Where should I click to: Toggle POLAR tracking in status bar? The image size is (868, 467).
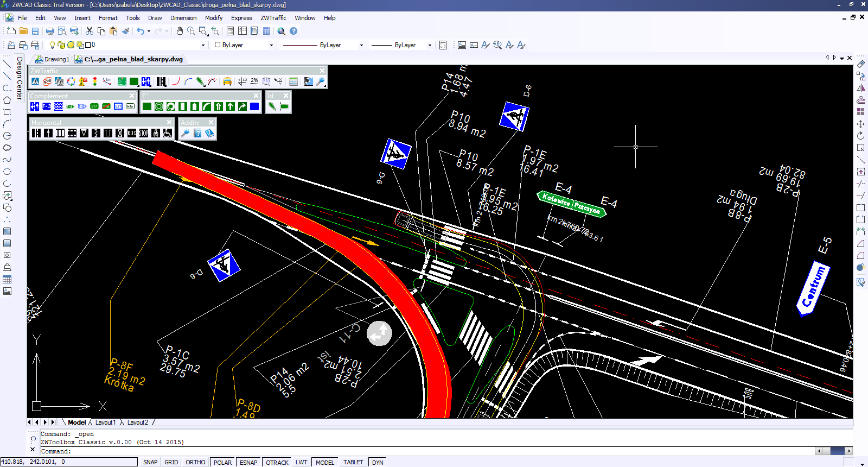pos(222,462)
